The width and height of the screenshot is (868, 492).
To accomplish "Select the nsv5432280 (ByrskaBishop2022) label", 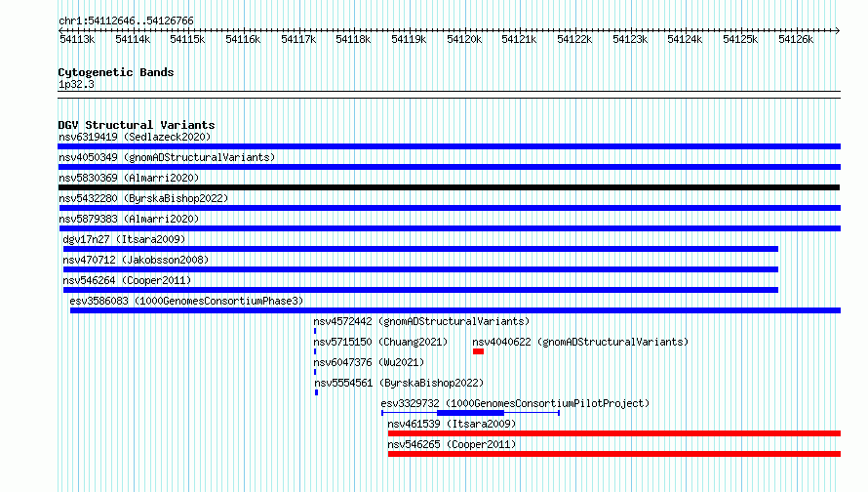I will tap(143, 198).
